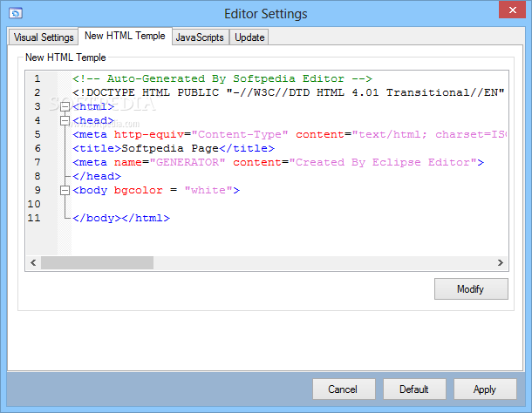Open the JavaScripts tab

pos(200,37)
